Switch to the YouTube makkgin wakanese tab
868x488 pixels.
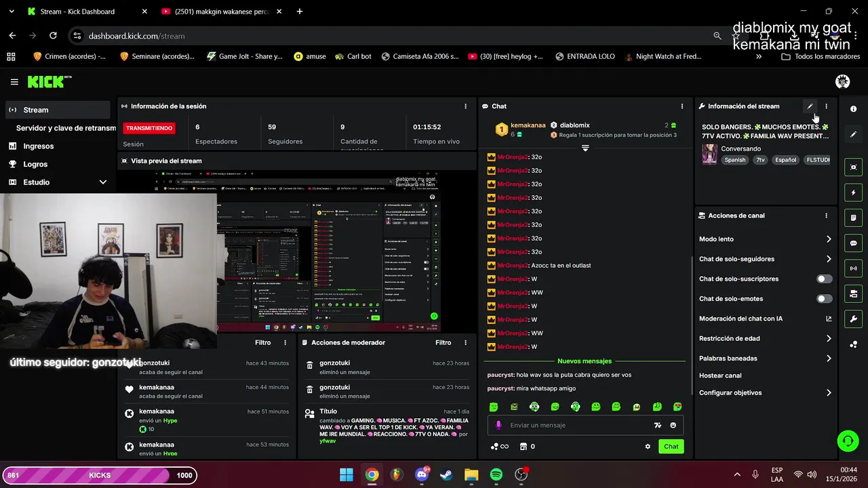[222, 12]
